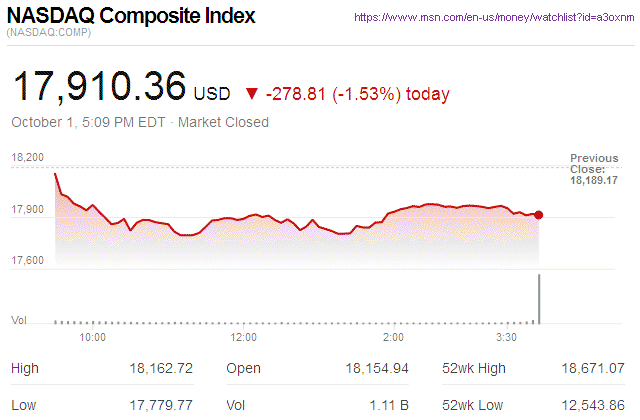Screen dimensions: 640x420
Task: Click the Market Closed status text
Action: [x=223, y=123]
